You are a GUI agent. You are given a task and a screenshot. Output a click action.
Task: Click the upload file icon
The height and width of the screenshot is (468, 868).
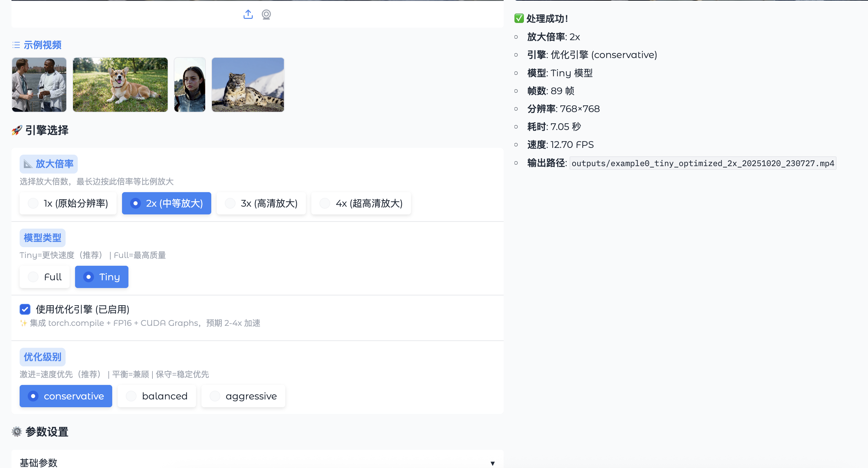248,14
